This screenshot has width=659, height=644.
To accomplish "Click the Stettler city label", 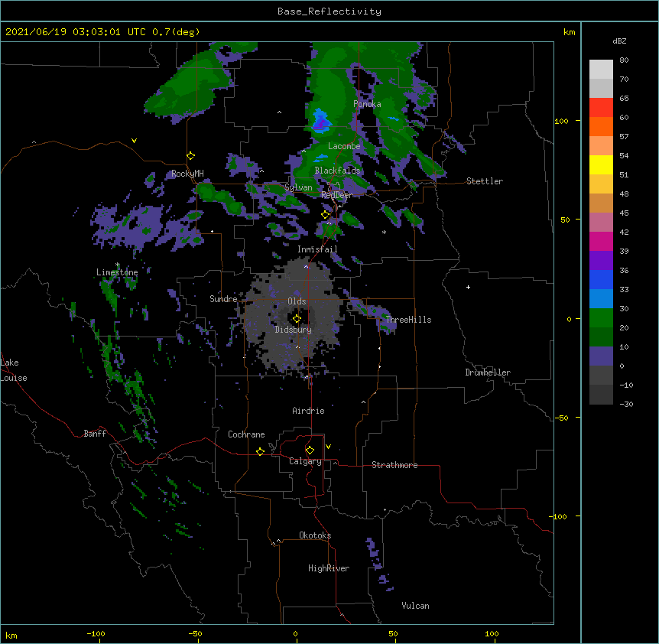I will (x=485, y=181).
